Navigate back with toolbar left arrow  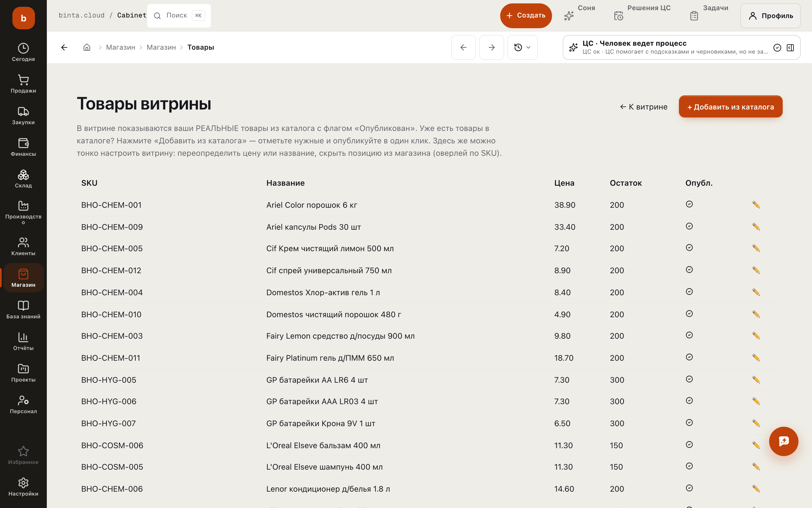tap(464, 47)
